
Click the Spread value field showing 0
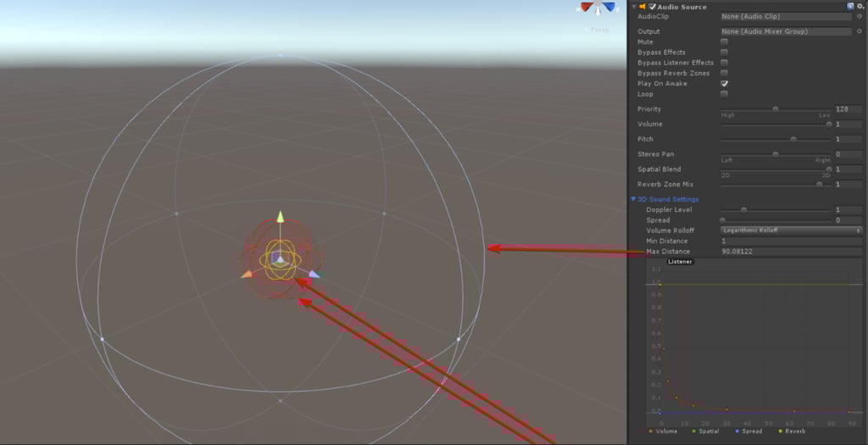848,220
